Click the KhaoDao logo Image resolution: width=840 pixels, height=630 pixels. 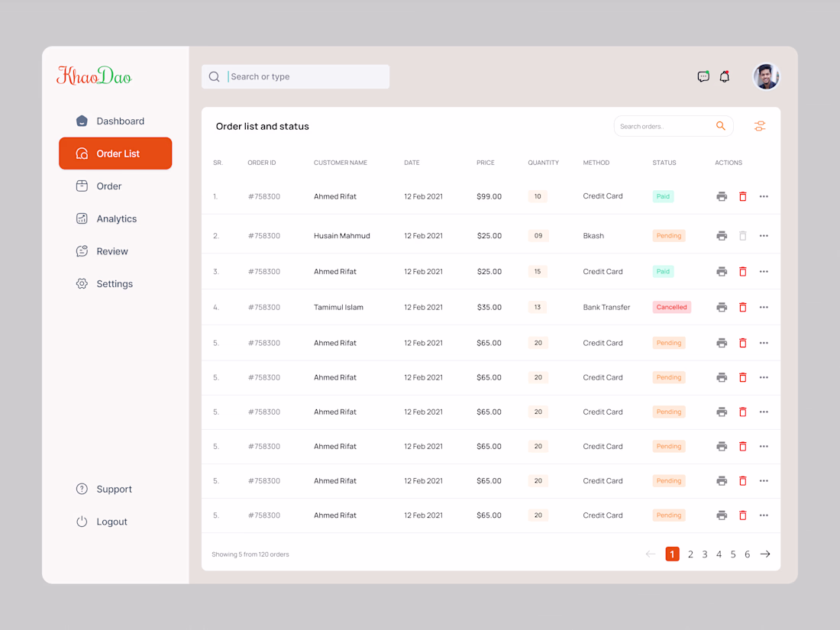tap(94, 76)
